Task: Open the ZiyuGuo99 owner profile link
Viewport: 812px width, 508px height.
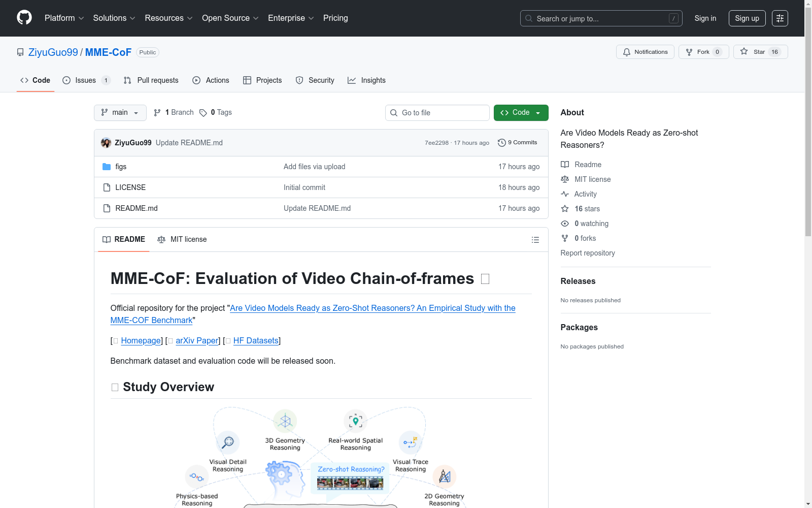Action: 53,52
